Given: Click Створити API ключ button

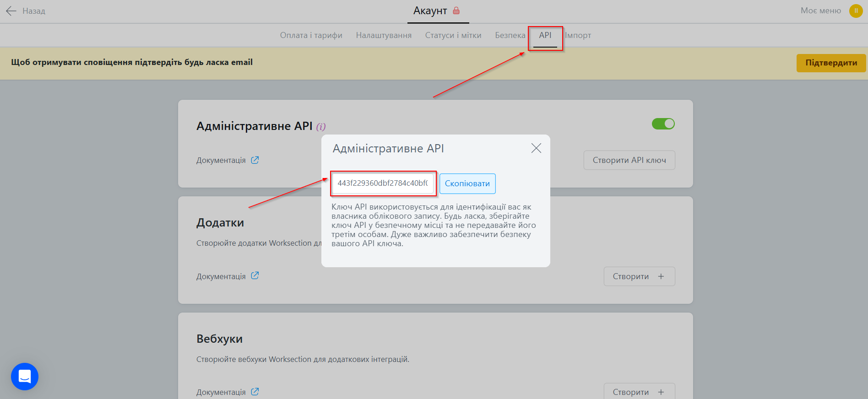Looking at the screenshot, I should pyautogui.click(x=629, y=160).
